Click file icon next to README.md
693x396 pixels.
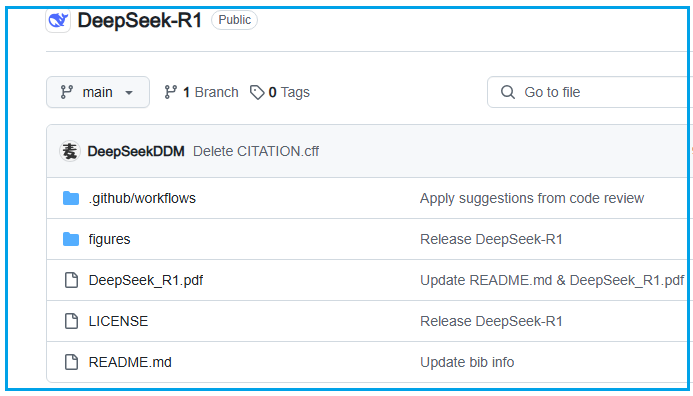71,362
